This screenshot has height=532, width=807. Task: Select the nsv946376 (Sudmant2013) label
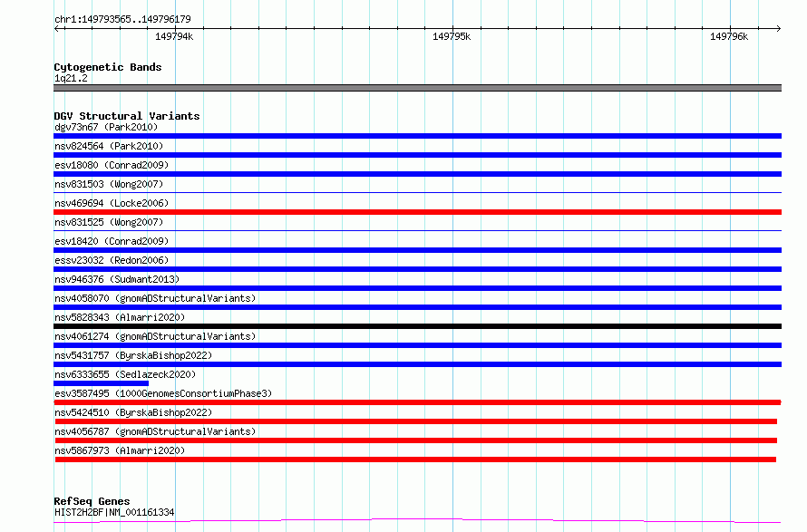[x=117, y=279]
